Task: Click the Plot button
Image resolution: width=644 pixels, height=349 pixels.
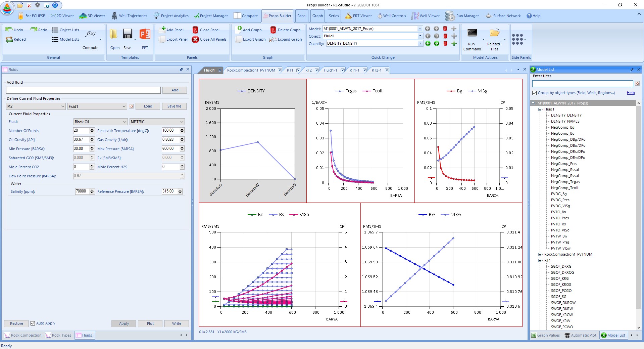Action: pos(150,323)
